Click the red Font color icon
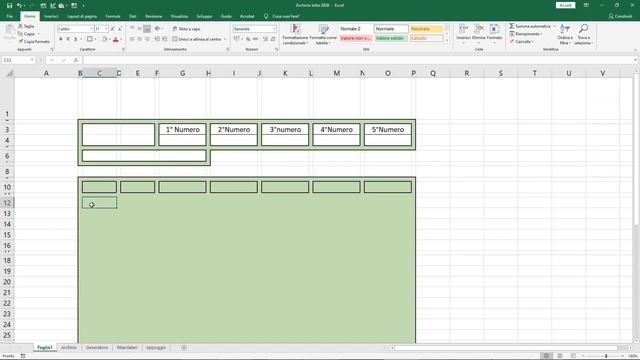Image resolution: width=640 pixels, height=360 pixels. click(x=116, y=39)
